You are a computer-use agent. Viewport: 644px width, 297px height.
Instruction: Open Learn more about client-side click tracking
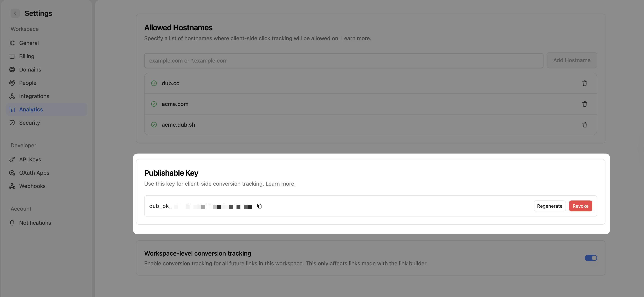pyautogui.click(x=356, y=38)
